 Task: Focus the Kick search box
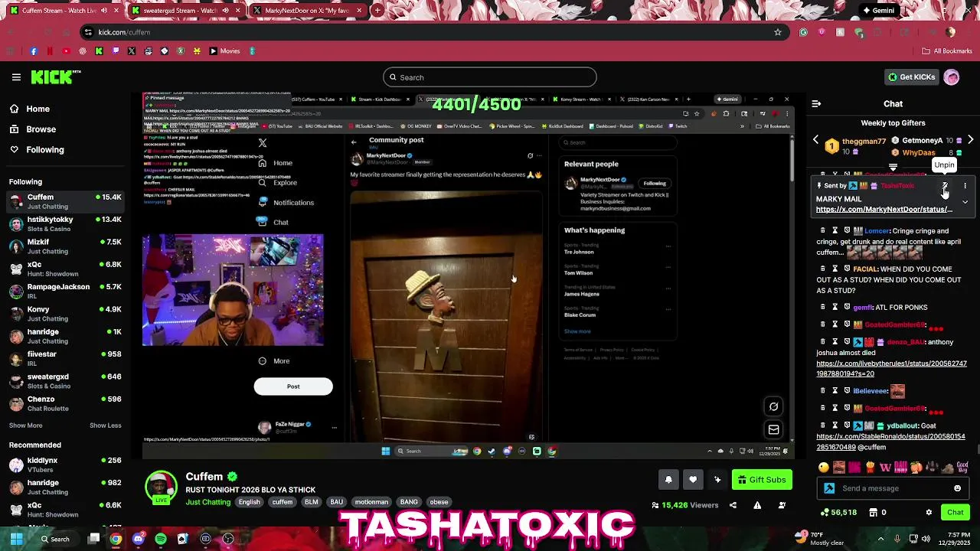tap(490, 77)
